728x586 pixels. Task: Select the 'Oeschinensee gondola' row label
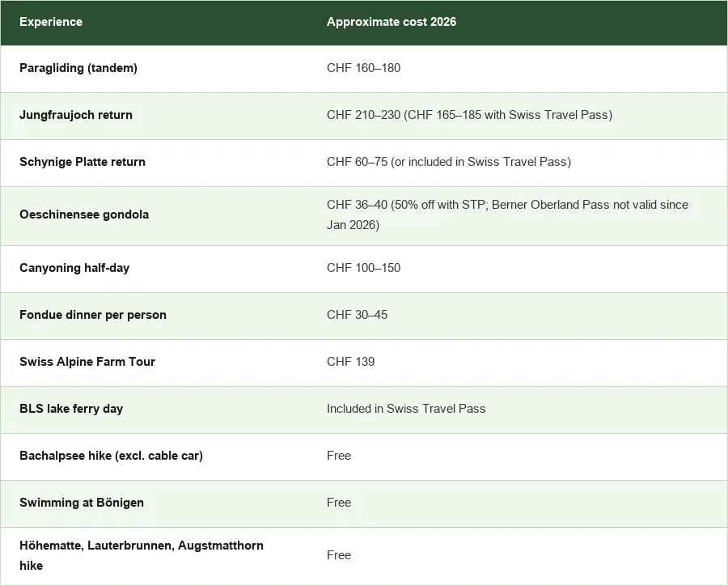[84, 214]
